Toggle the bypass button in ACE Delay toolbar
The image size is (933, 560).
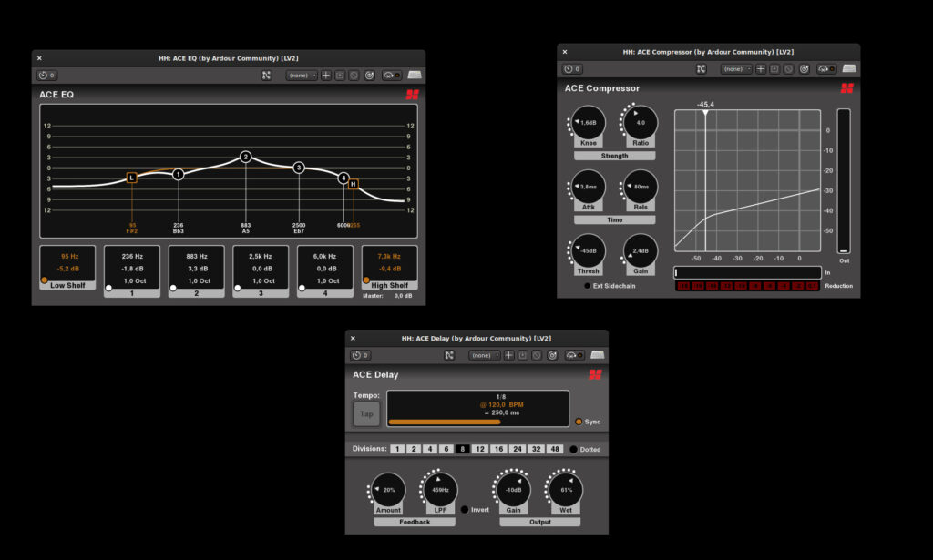pos(574,355)
